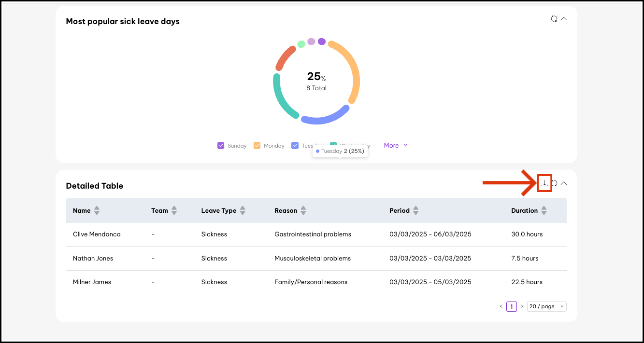Viewport: 644px width, 343px height.
Task: Click the next page arrow
Action: [522, 306]
